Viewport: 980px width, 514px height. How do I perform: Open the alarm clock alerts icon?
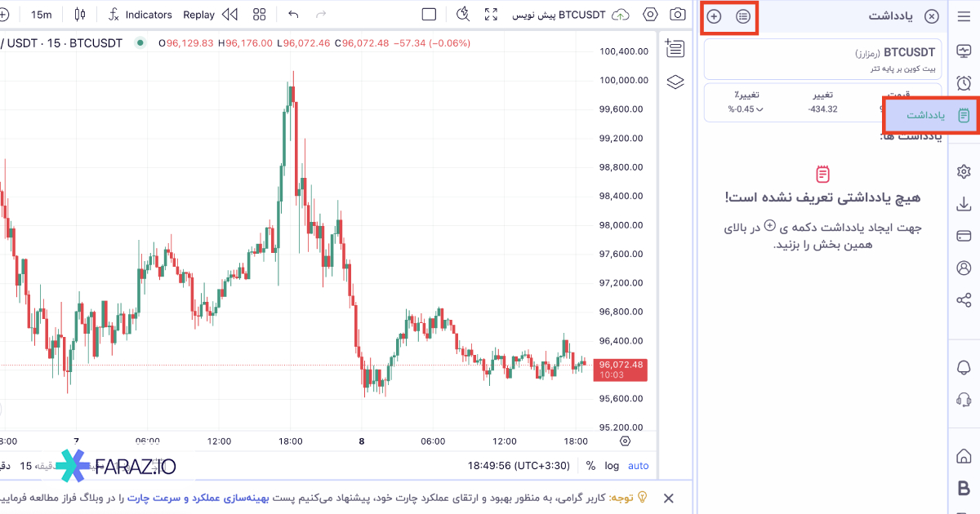pos(964,83)
